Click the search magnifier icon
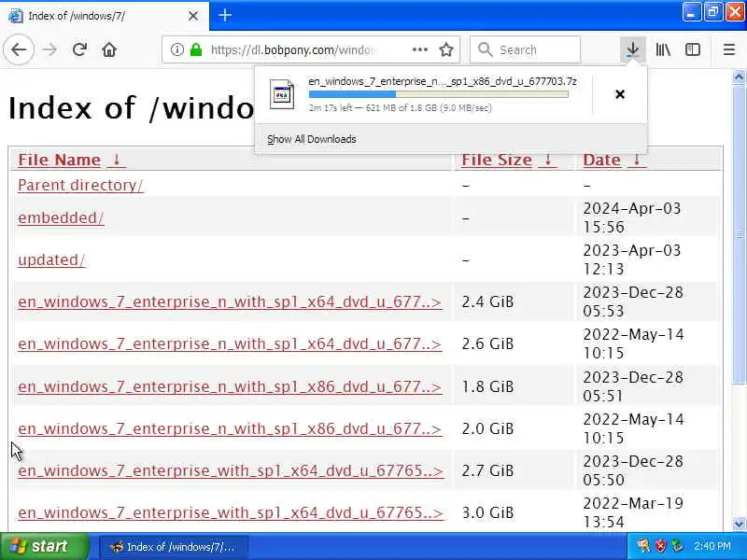The width and height of the screenshot is (747, 560). click(x=485, y=49)
